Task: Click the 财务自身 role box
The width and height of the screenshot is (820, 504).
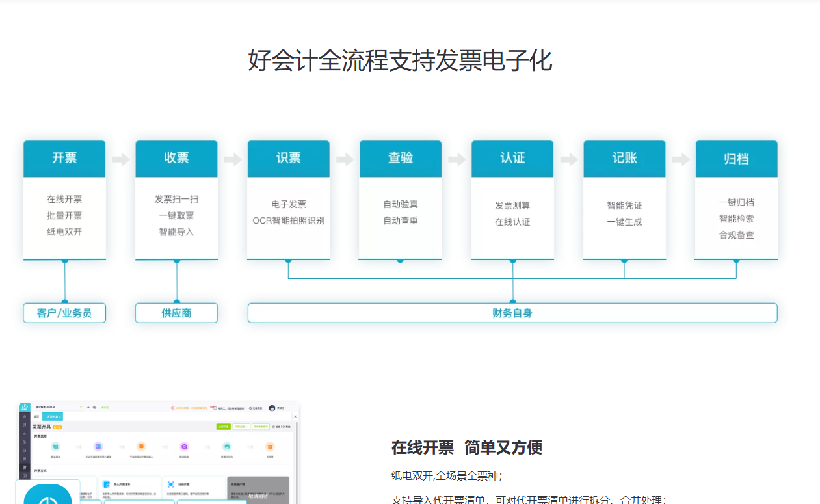Action: [512, 313]
